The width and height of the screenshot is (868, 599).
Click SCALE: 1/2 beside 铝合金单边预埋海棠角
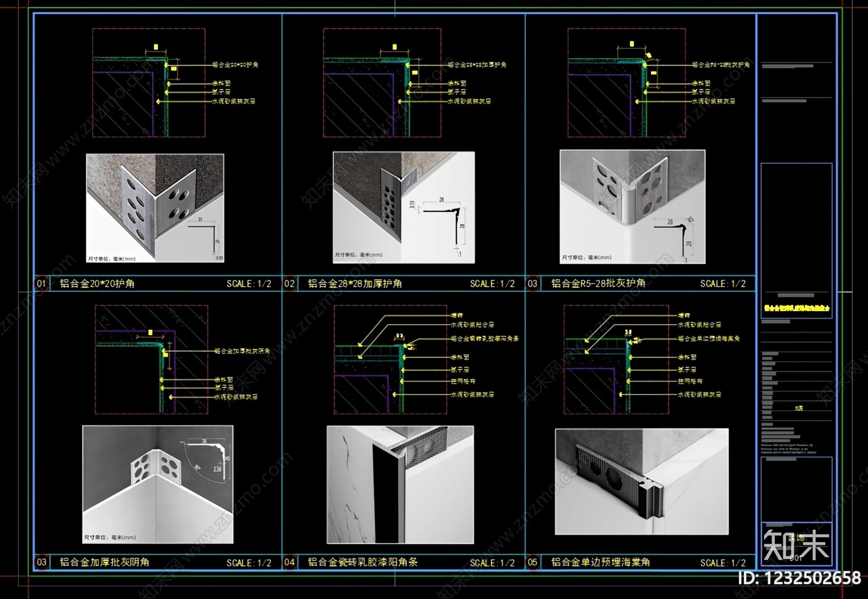coord(723,563)
